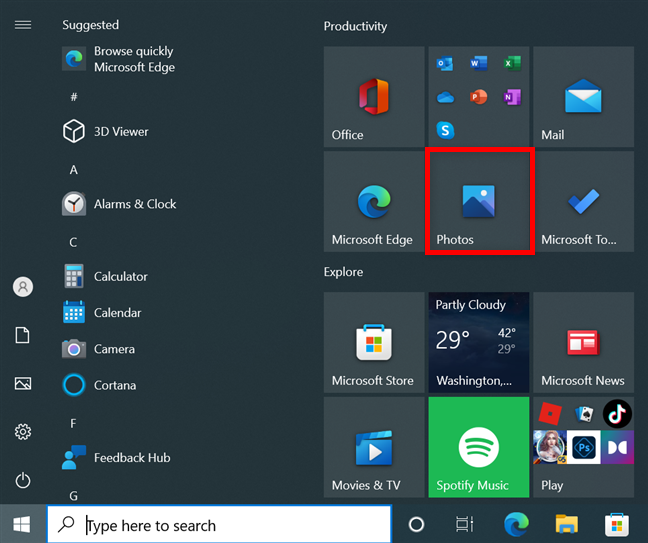Open suggested Microsoft Edge browse quickly entry
Screen dimensions: 648x543
click(x=119, y=59)
